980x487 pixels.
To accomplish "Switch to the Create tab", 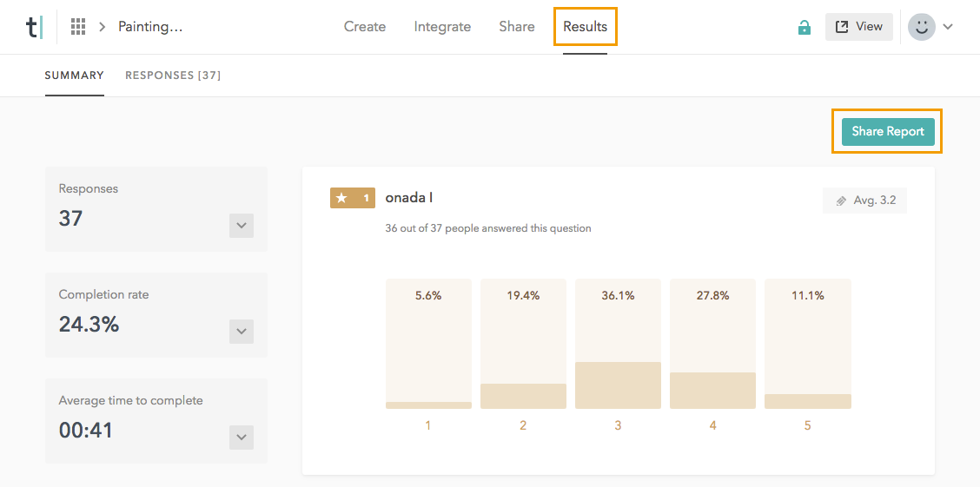I will 365,27.
